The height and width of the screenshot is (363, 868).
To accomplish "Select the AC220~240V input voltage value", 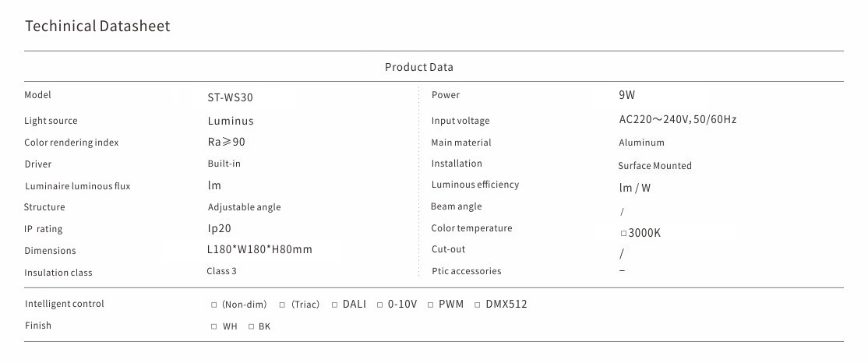I will [677, 120].
